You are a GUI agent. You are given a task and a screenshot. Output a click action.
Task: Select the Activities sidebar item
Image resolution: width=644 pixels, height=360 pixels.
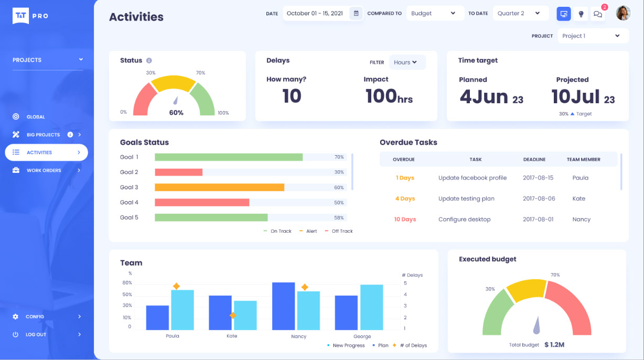[x=46, y=152]
